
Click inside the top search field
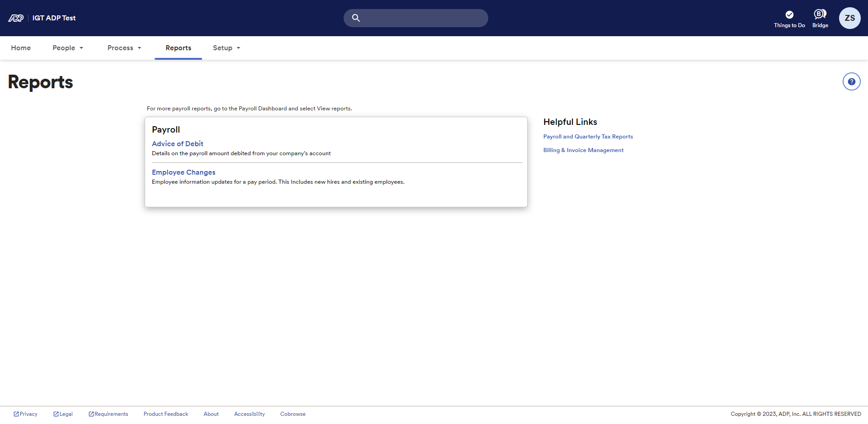(423, 18)
